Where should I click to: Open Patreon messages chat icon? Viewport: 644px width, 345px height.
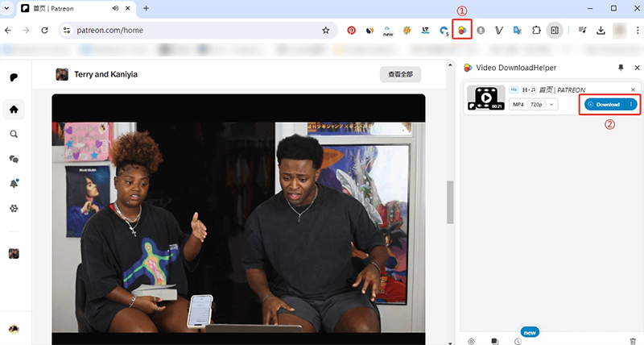[14, 159]
